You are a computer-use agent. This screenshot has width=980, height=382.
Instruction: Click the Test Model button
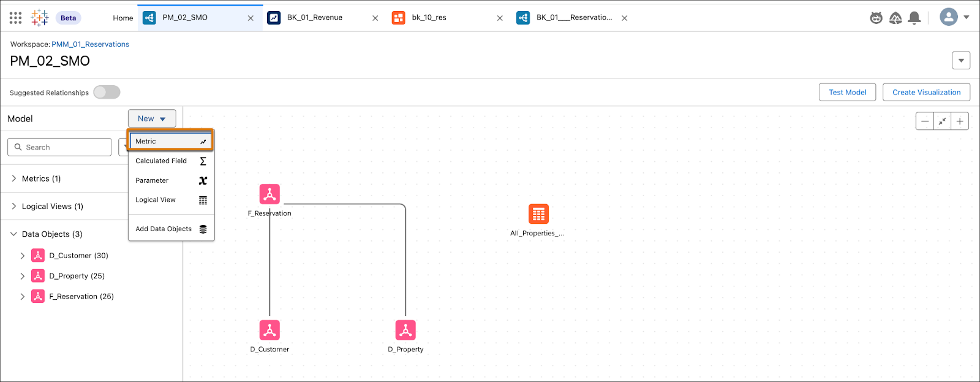pos(848,92)
